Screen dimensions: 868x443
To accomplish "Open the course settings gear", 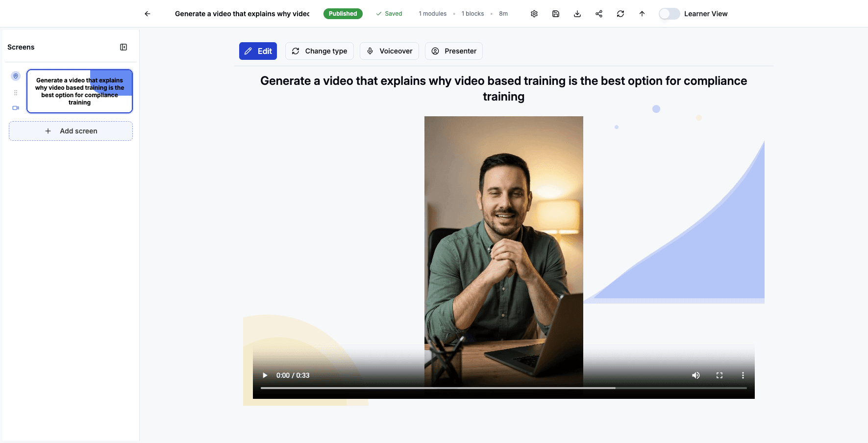I will coord(534,13).
